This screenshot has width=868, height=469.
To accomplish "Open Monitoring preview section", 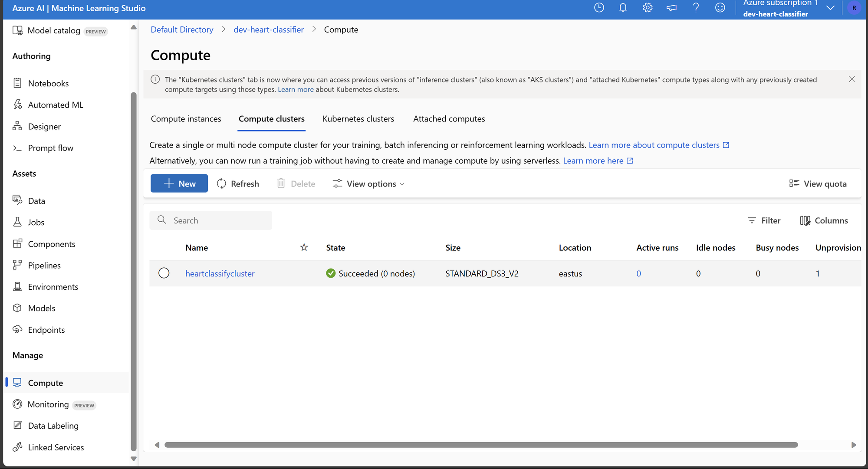I will pyautogui.click(x=62, y=404).
